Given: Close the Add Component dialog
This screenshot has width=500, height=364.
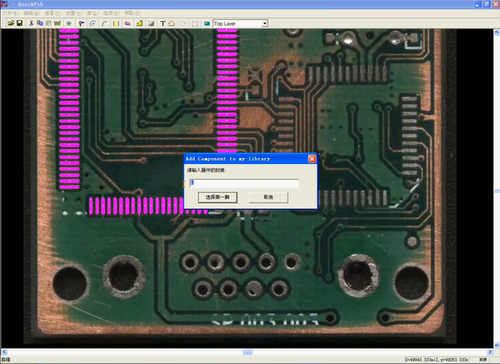Looking at the screenshot, I should pyautogui.click(x=312, y=159).
